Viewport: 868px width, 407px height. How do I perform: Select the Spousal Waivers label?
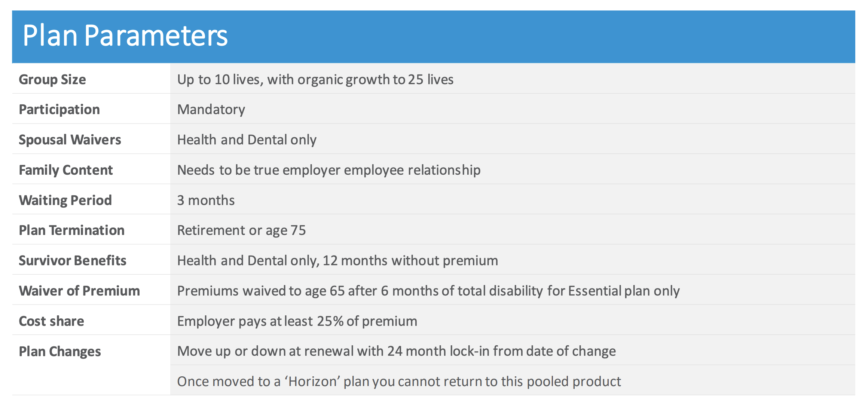coord(70,140)
